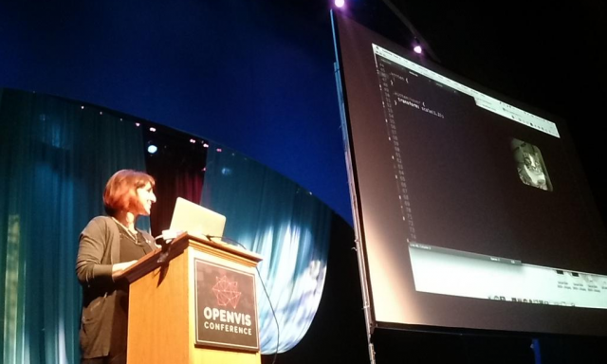This screenshot has width=607, height=364.
Task: Open the Spaces indentation selector in the status bar
Action: (x=495, y=259)
